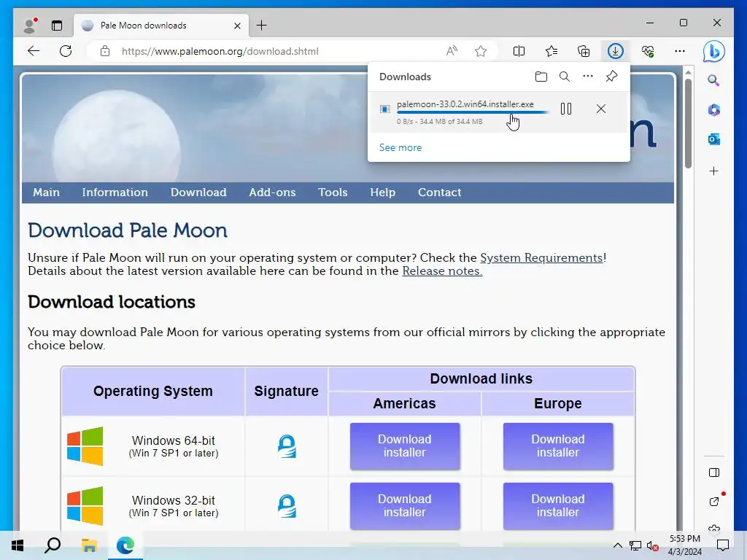Screen dimensions: 747x560
Task: Click palemoon-33.0.2.win64.installer.exe file name
Action: click(x=465, y=104)
